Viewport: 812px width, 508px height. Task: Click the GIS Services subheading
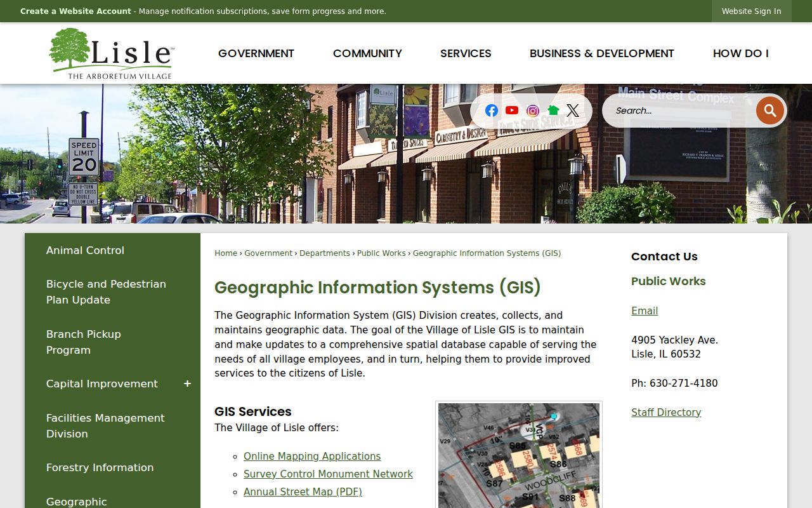pos(253,411)
